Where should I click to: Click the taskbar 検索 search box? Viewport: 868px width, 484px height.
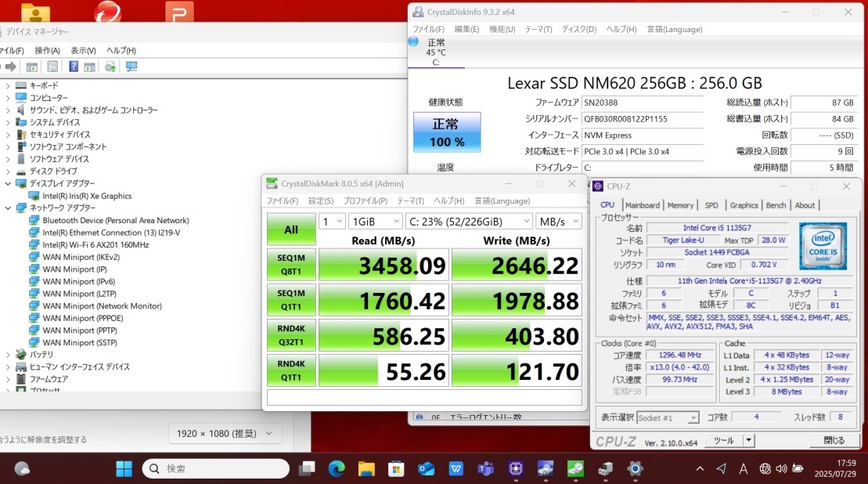coord(216,468)
